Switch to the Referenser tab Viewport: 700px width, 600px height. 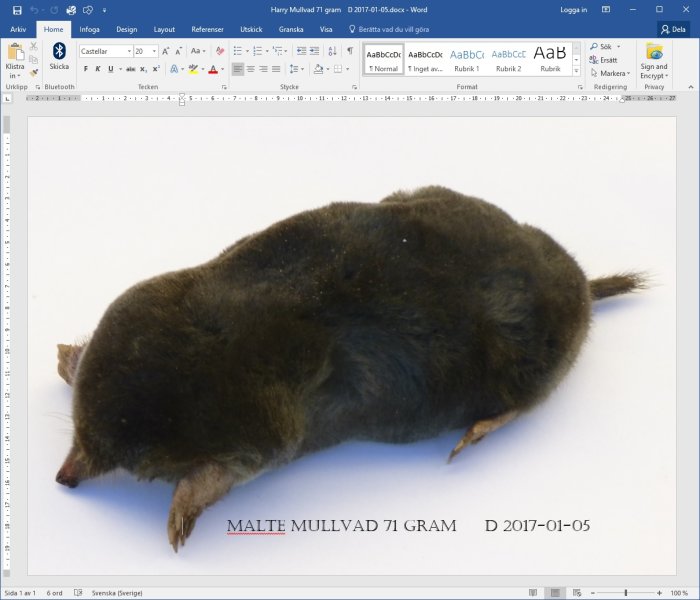pos(207,29)
